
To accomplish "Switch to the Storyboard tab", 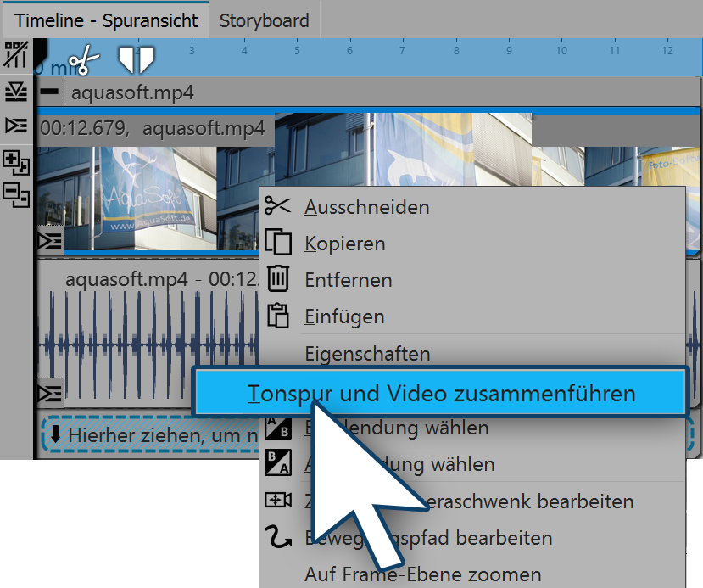I will tap(263, 19).
